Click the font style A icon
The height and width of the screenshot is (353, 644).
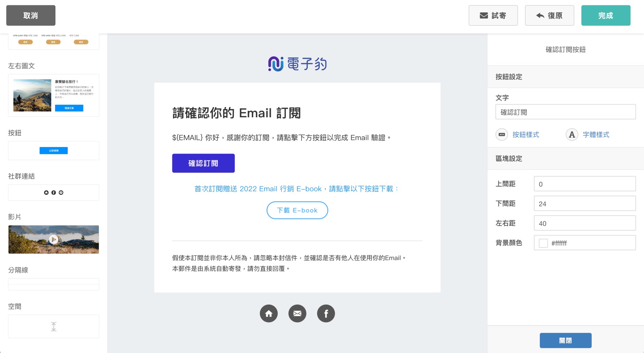pos(572,135)
